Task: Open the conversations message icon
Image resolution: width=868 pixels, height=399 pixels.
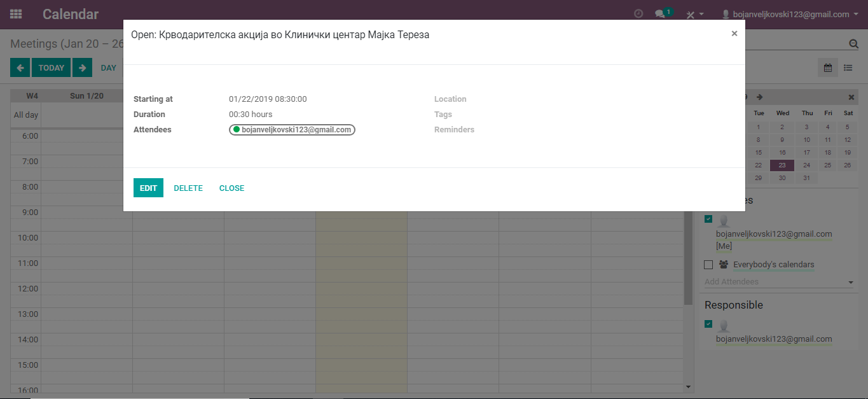Action: coord(660,14)
